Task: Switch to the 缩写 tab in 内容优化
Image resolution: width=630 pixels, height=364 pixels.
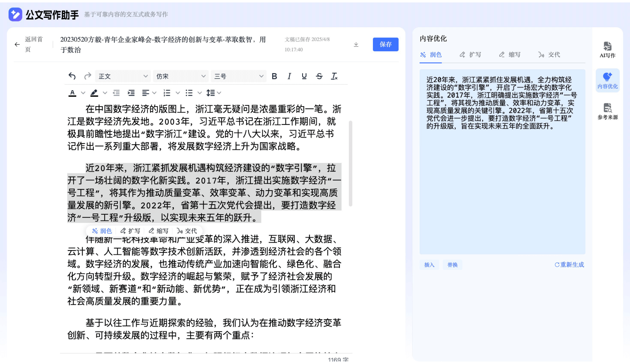Action: (510, 55)
